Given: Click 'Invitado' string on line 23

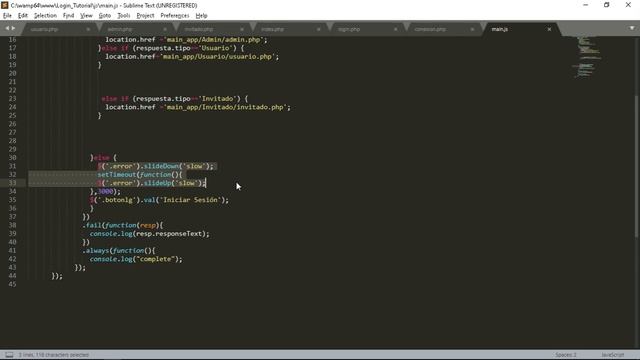Looking at the screenshot, I should (x=218, y=99).
